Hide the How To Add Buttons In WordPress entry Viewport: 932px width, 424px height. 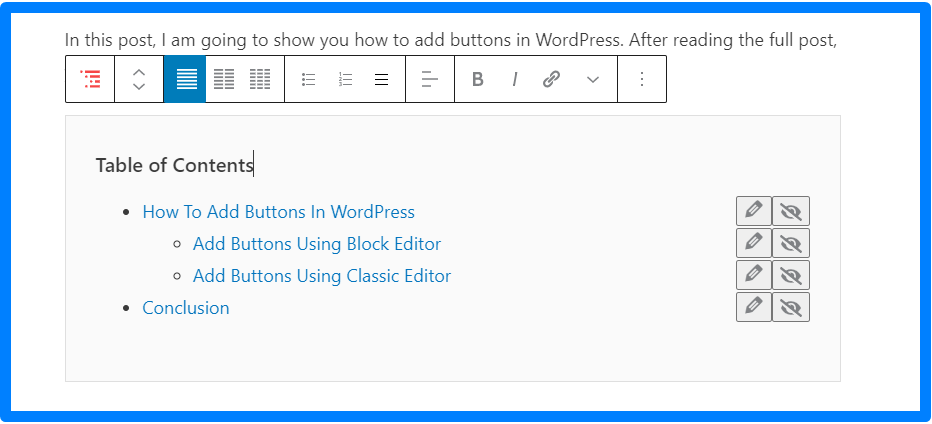coord(791,211)
